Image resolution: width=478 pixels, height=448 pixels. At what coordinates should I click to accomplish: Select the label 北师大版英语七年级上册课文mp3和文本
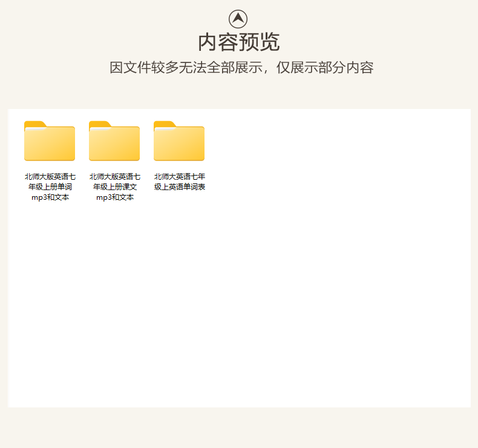click(x=114, y=186)
